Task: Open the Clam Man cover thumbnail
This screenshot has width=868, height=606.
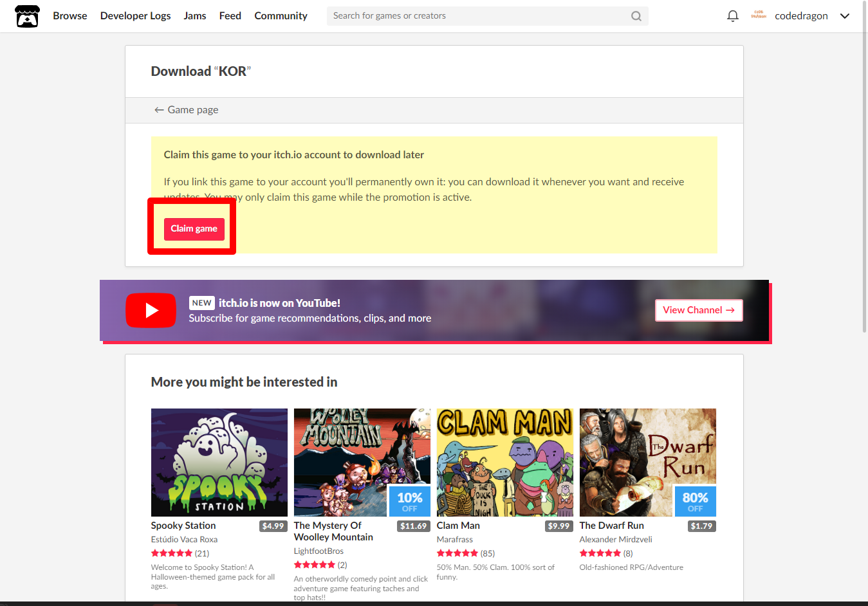Action: 505,463
